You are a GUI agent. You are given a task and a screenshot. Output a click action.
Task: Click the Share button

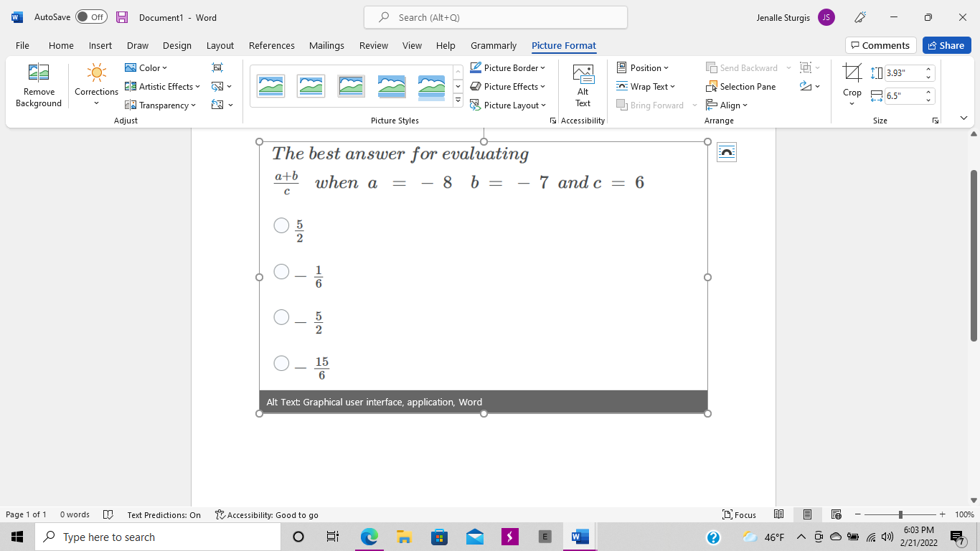(946, 44)
